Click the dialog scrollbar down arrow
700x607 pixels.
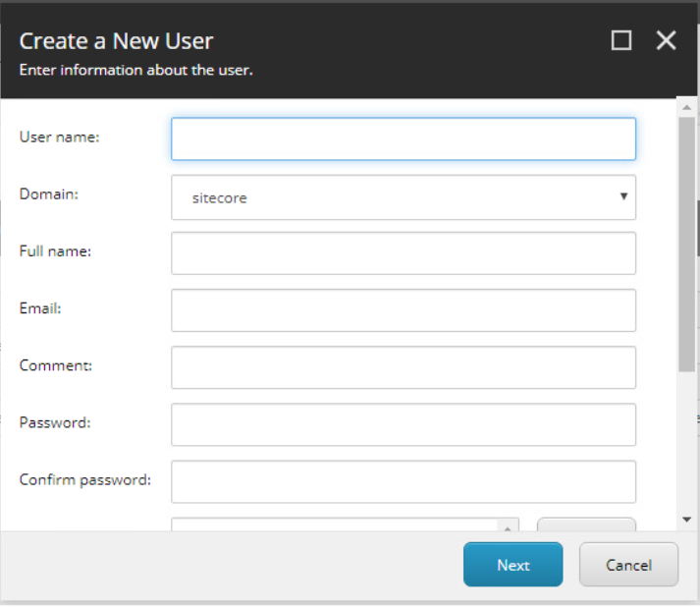tap(686, 520)
